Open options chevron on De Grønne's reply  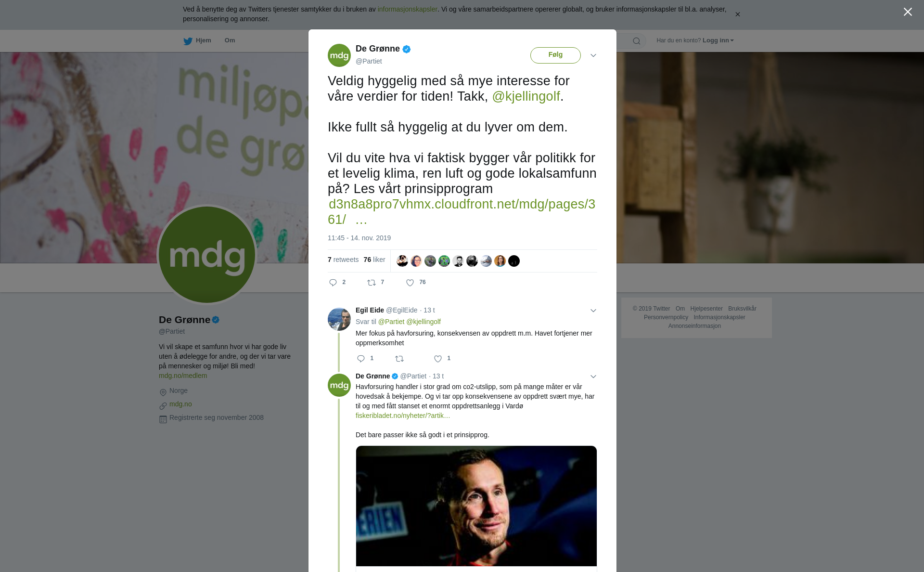point(593,377)
